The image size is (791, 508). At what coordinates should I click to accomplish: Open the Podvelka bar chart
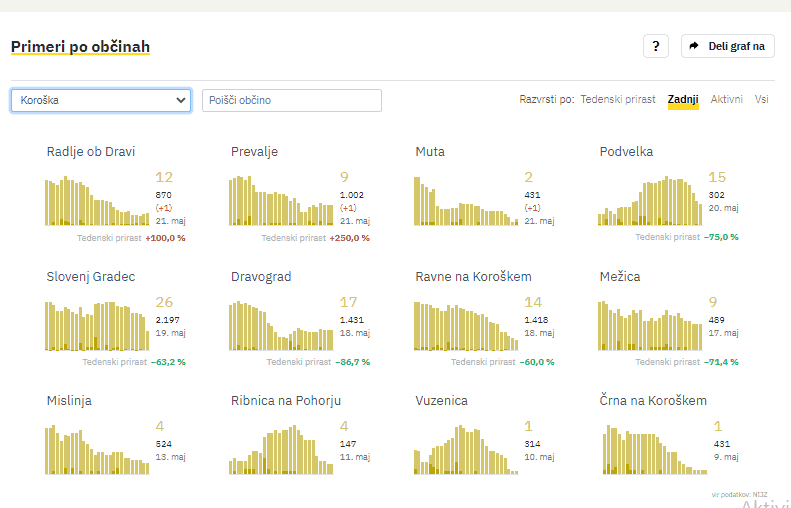pos(649,201)
